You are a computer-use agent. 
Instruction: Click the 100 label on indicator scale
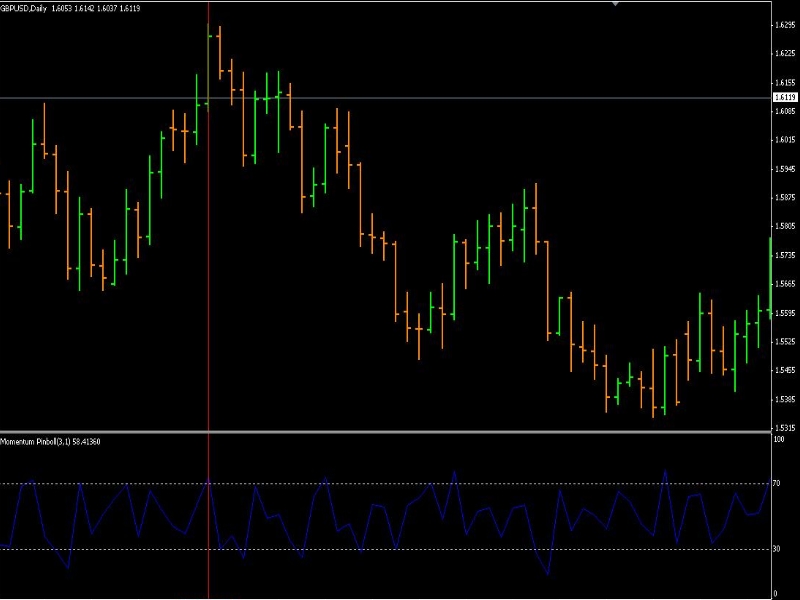(x=779, y=439)
